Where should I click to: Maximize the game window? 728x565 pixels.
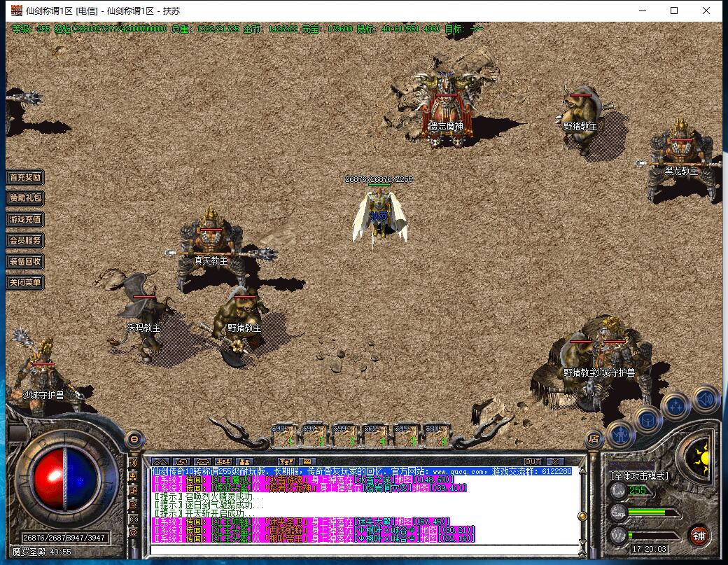click(674, 11)
